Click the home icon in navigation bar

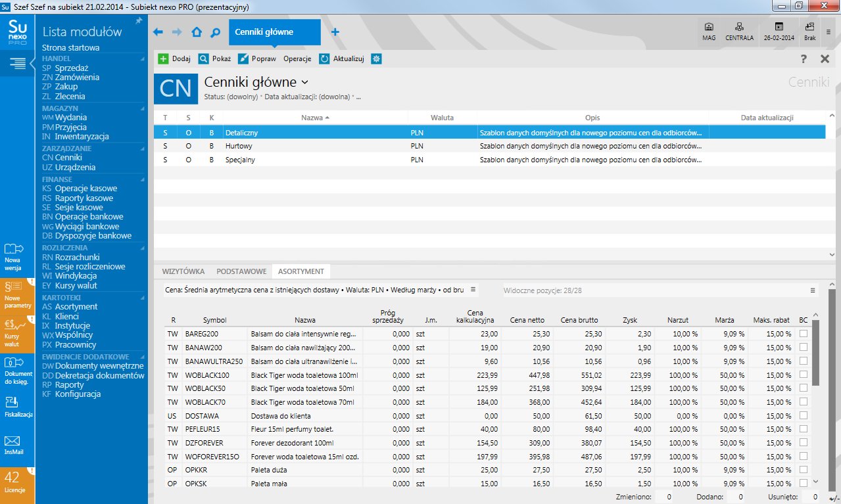pyautogui.click(x=196, y=32)
